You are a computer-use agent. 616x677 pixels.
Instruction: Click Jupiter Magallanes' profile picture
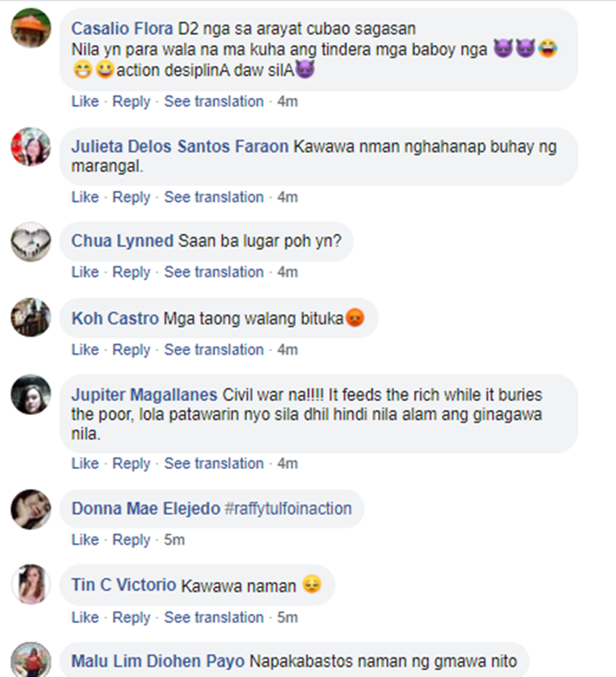click(x=30, y=396)
